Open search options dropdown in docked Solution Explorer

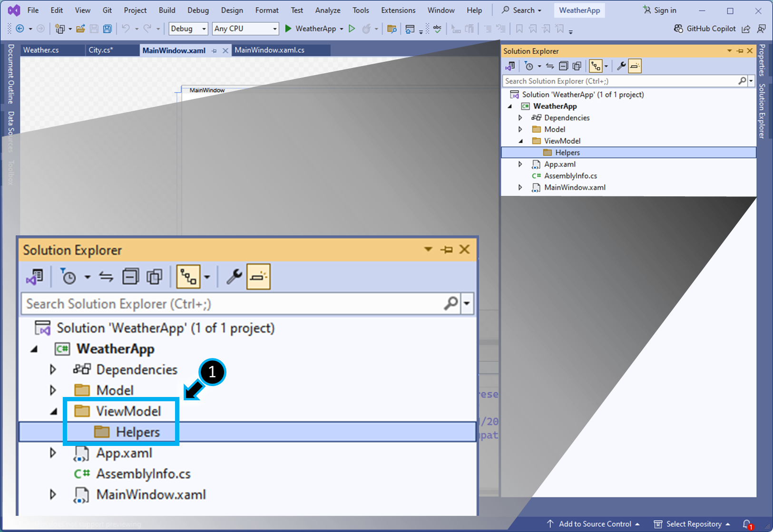(x=752, y=81)
